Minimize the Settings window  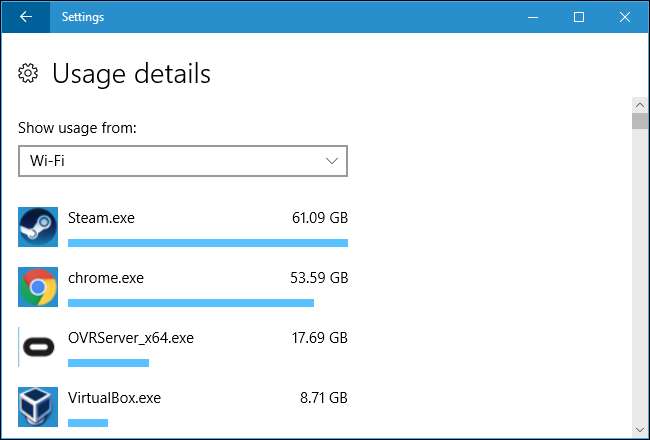[533, 17]
